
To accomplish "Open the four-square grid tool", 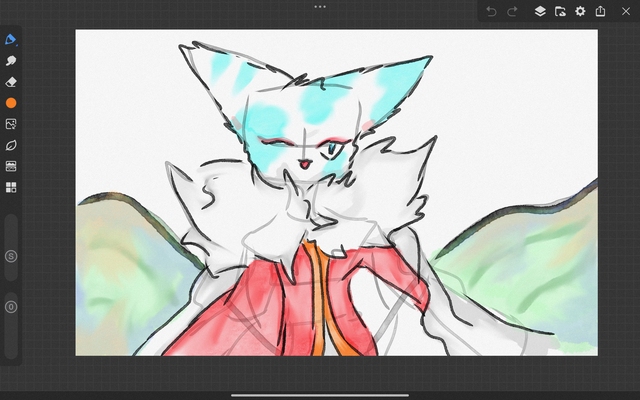I will [x=11, y=187].
